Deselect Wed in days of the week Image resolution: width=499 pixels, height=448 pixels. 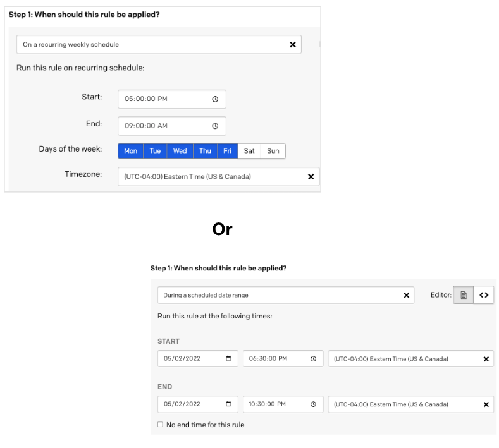coord(180,151)
